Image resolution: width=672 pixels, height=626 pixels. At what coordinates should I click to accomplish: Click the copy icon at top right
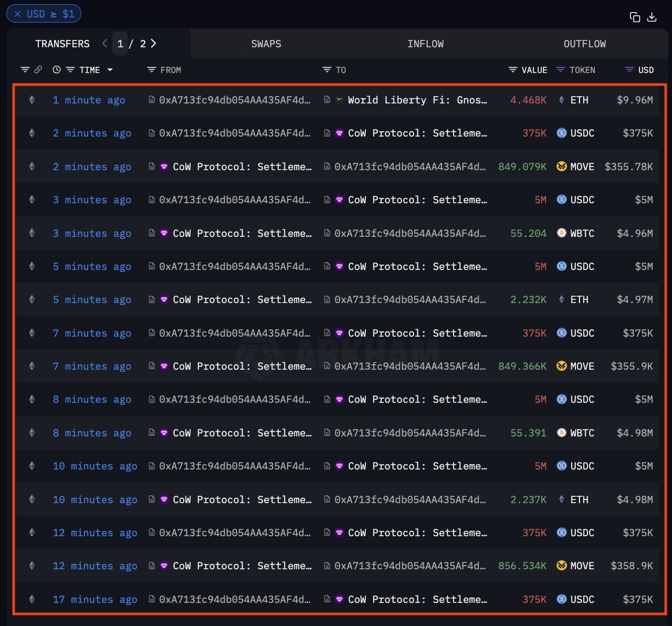click(x=635, y=17)
